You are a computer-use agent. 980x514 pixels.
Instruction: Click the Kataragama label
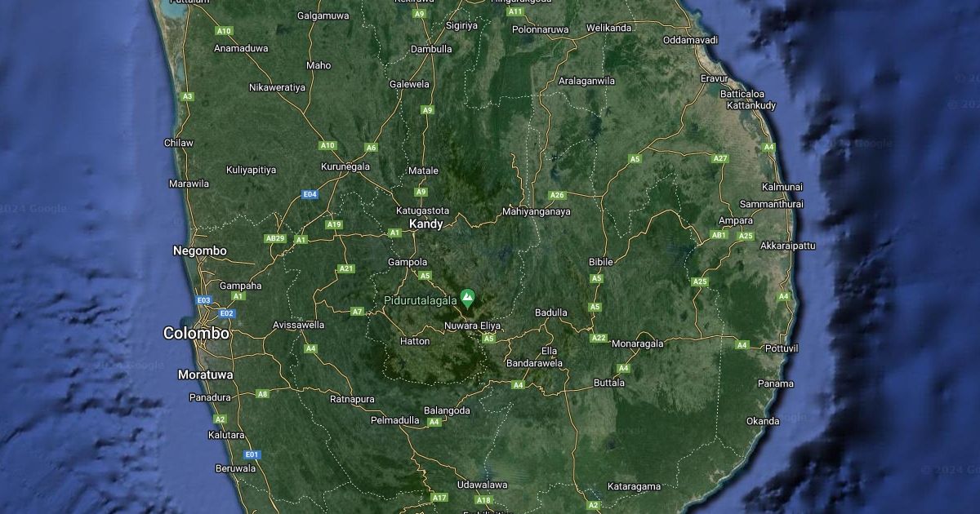point(634,486)
